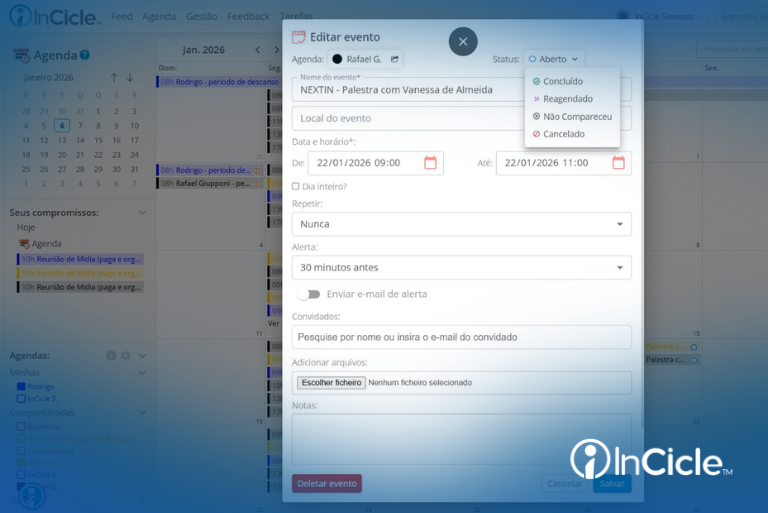This screenshot has height=513, width=768.
Task: Select Não Compareceu status option
Action: click(572, 117)
